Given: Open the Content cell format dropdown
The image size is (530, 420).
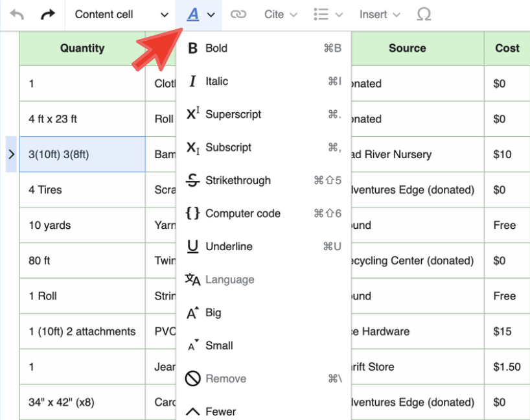Looking at the screenshot, I should (121, 14).
